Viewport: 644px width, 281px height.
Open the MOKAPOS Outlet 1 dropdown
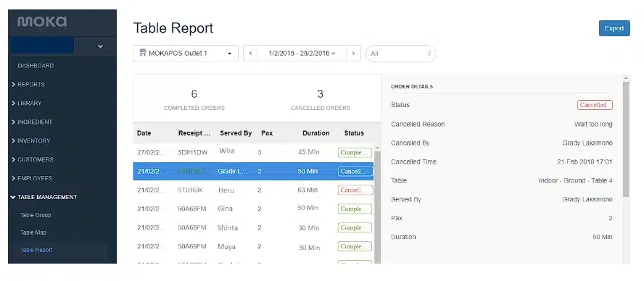coord(186,54)
